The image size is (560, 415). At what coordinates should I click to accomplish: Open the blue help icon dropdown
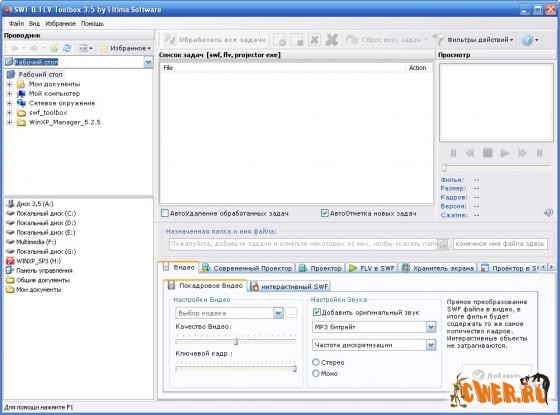pyautogui.click(x=530, y=40)
